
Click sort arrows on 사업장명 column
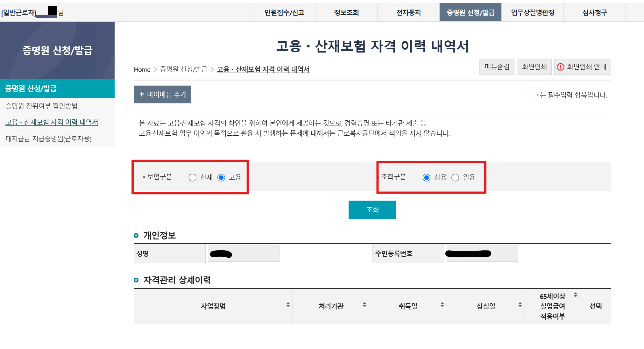point(288,305)
